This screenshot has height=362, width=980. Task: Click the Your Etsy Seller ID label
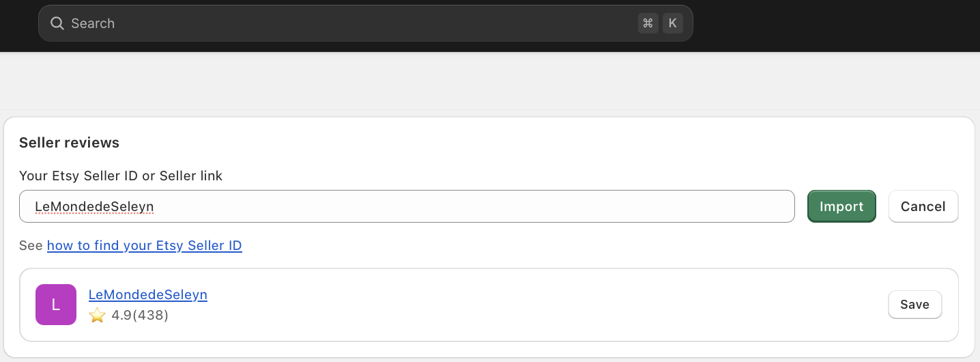point(121,176)
